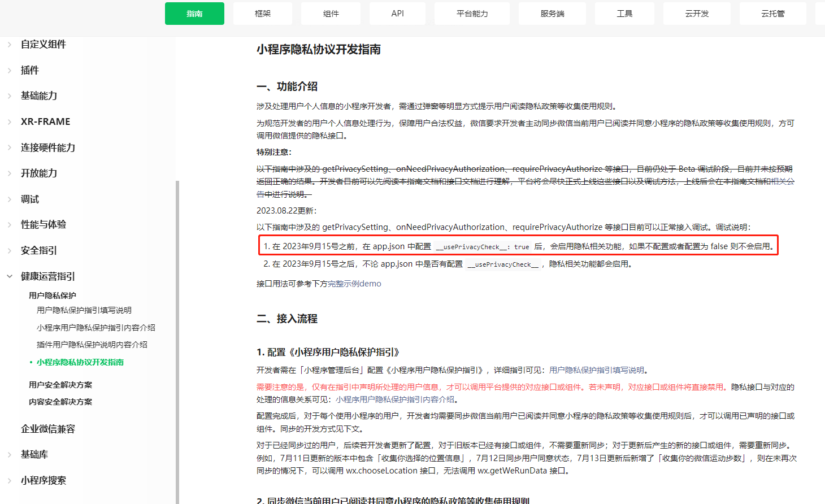825x504 pixels.
Task: Open the 服务端 tab
Action: point(553,14)
